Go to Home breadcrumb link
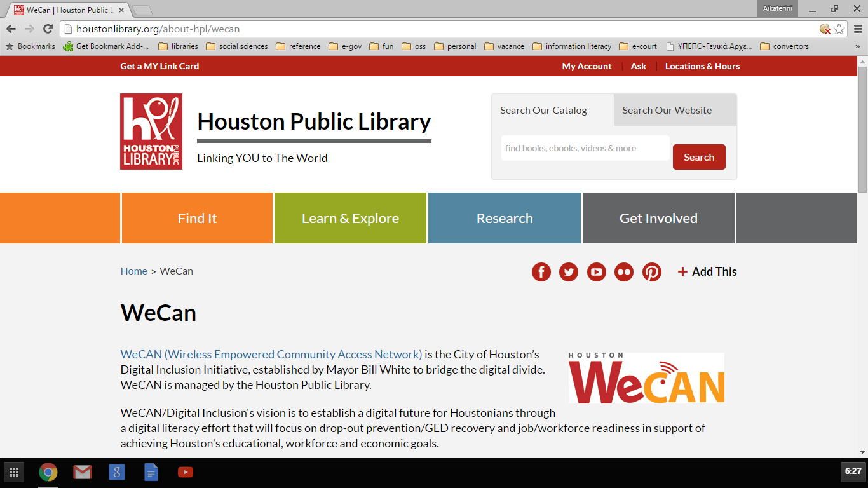Image resolution: width=868 pixels, height=488 pixels. [x=134, y=271]
